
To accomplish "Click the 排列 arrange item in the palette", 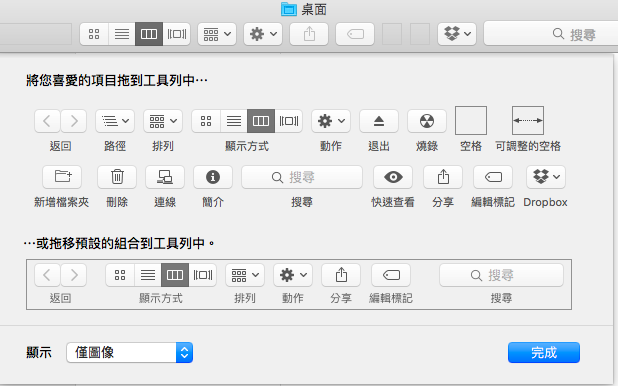I will (x=163, y=121).
